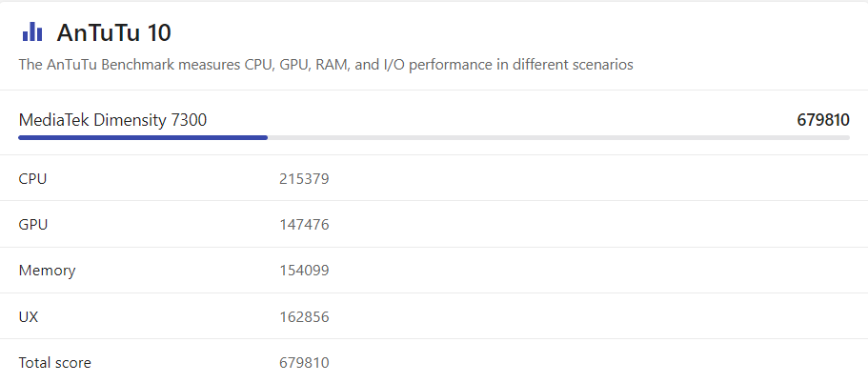Screen dimensions: 868x383
Task: Click the AnTuTu bar chart icon
Action: tap(32, 32)
